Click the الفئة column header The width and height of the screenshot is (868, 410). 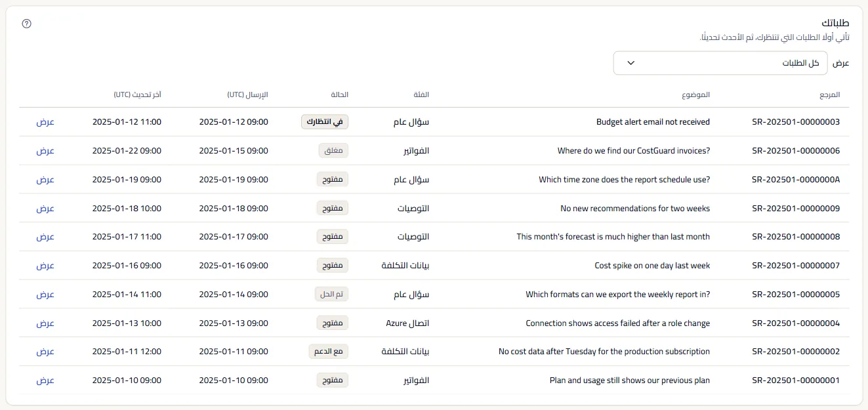[421, 95]
